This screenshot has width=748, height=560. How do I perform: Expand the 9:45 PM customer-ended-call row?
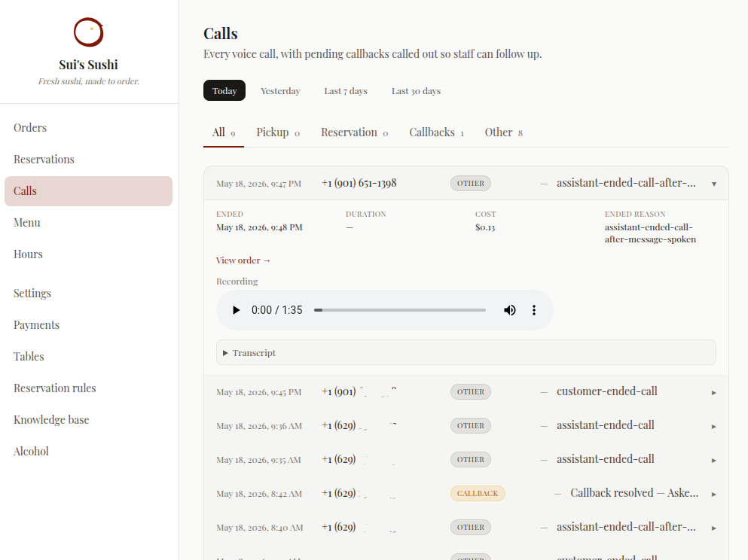point(466,391)
